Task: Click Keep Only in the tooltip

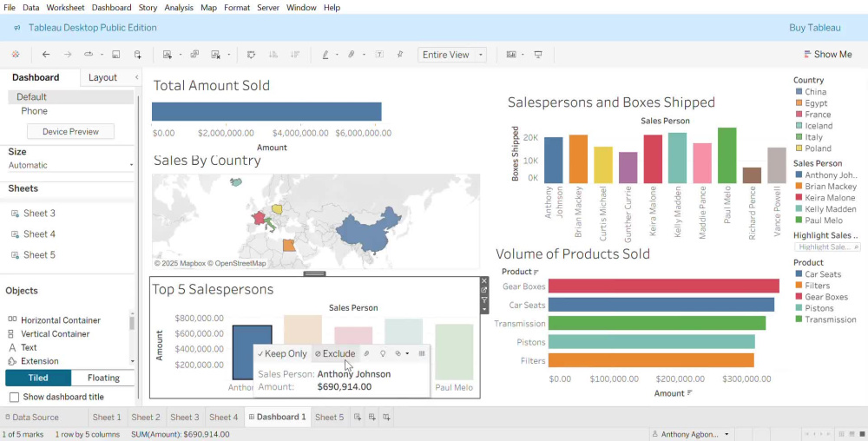Action: tap(282, 353)
